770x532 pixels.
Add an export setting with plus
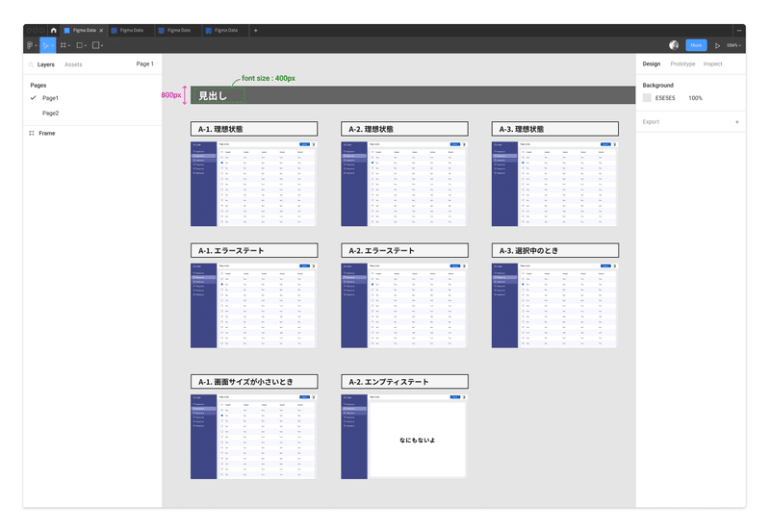[736, 122]
